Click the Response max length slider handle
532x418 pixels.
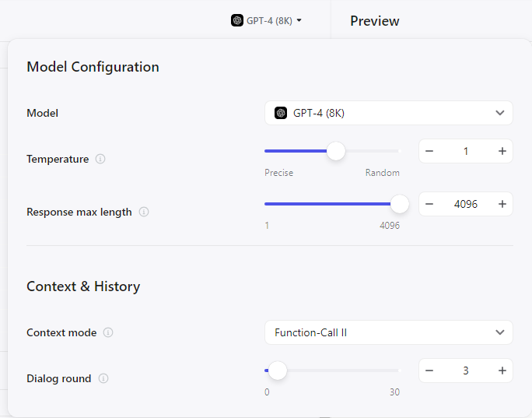click(x=400, y=204)
